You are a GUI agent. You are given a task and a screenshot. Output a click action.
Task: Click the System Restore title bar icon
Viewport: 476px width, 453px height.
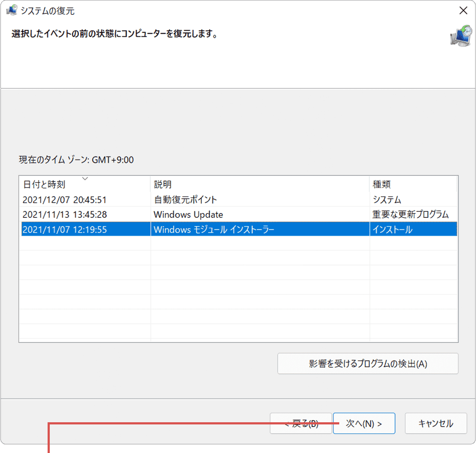tap(11, 11)
